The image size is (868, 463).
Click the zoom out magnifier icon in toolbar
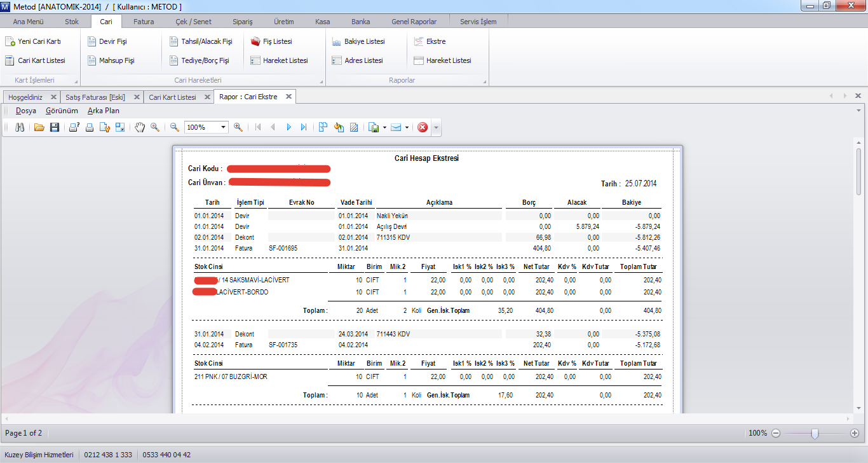(175, 127)
